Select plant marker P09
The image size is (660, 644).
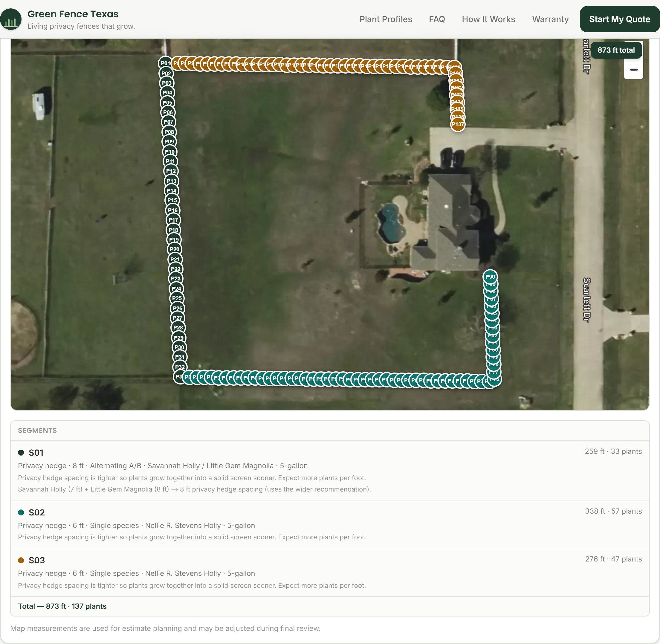[x=169, y=142]
